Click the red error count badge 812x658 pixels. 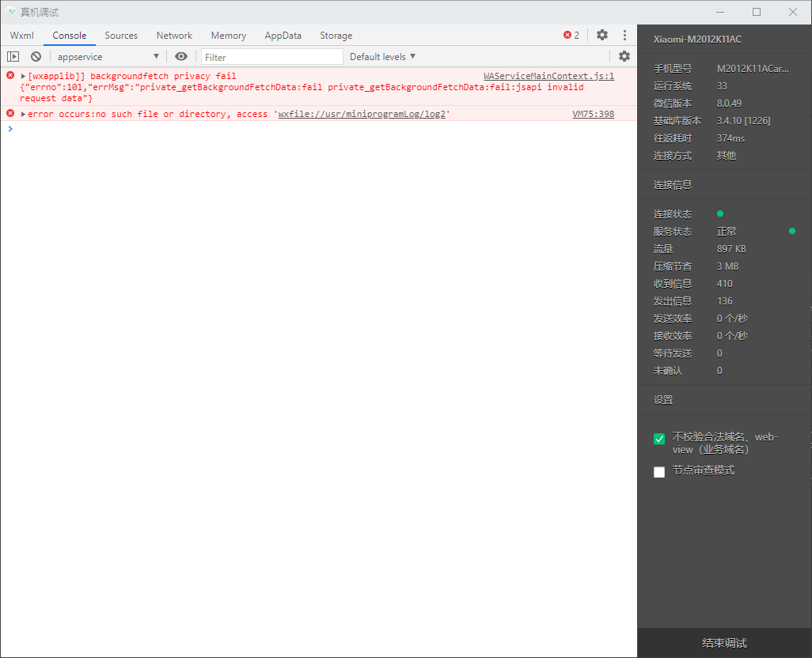pos(571,35)
